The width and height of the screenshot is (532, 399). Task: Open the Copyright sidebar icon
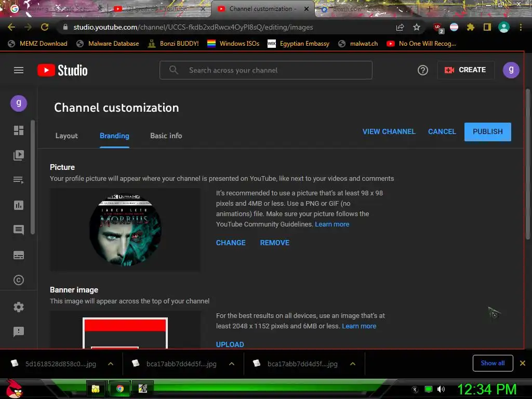[19, 280]
